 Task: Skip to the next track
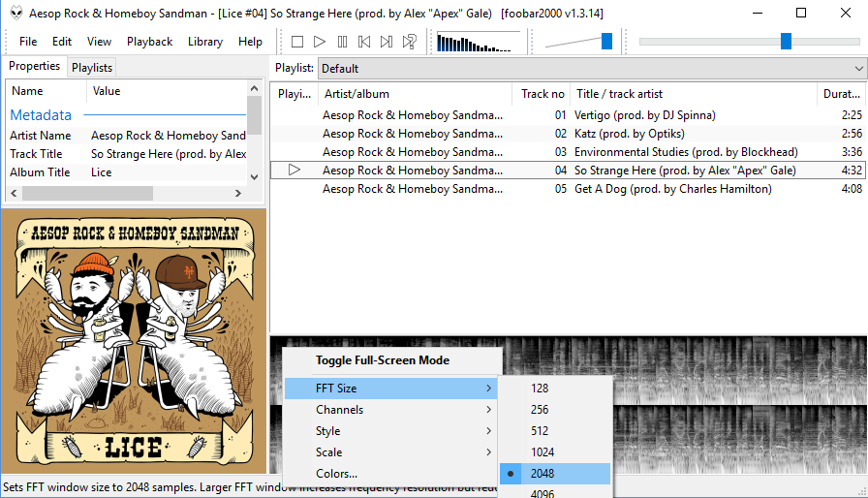tap(387, 42)
